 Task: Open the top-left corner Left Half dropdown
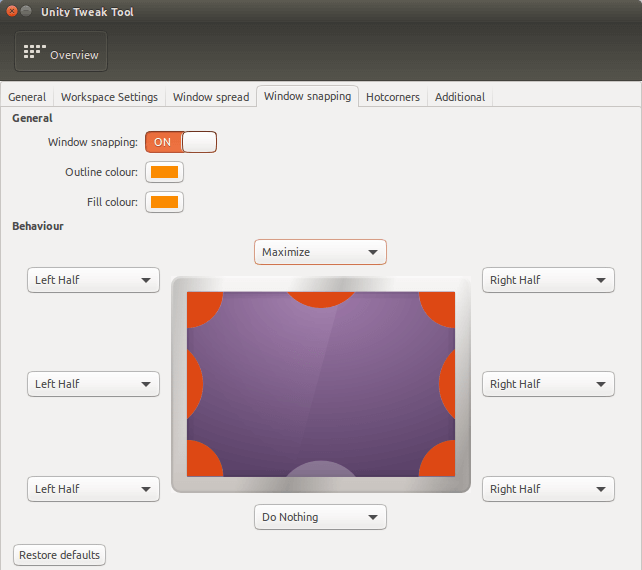tap(93, 280)
